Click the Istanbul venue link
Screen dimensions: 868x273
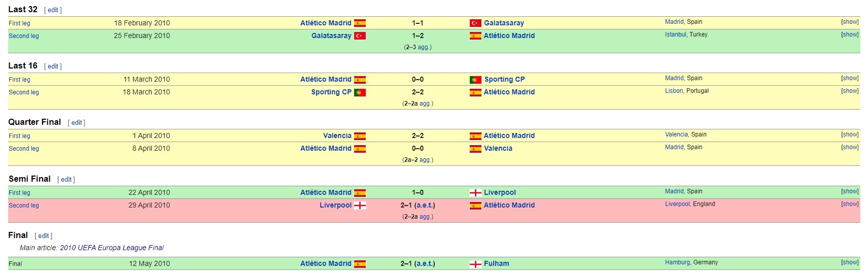tap(676, 35)
